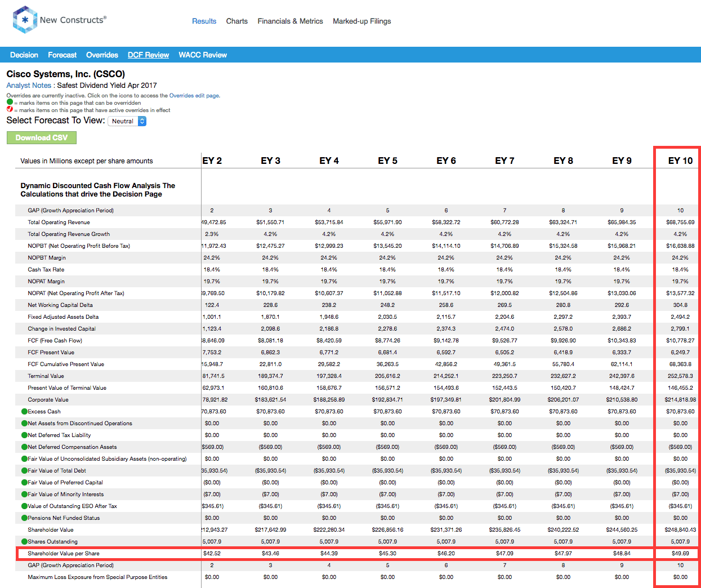Click override dot for Fair Value of Minority Interests

tap(24, 495)
